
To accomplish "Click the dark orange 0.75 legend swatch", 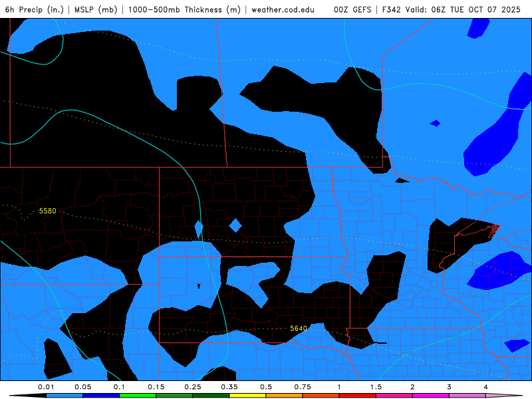I will pos(321,396).
